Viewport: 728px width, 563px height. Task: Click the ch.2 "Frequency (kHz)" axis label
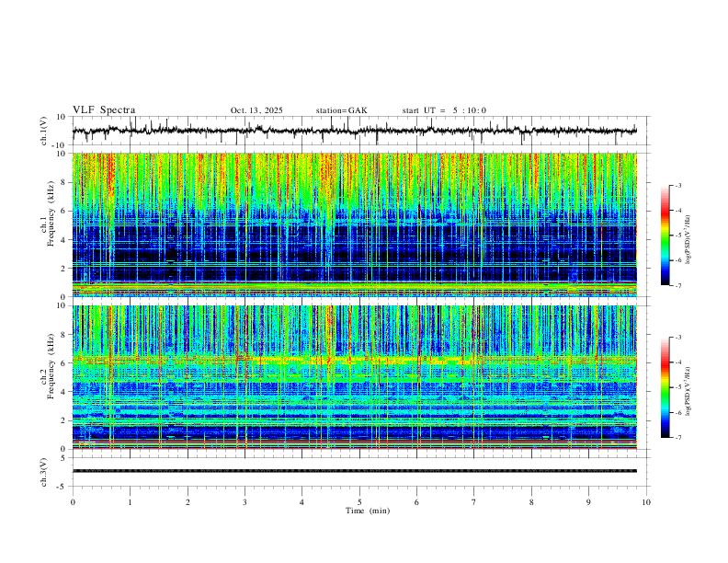point(51,366)
